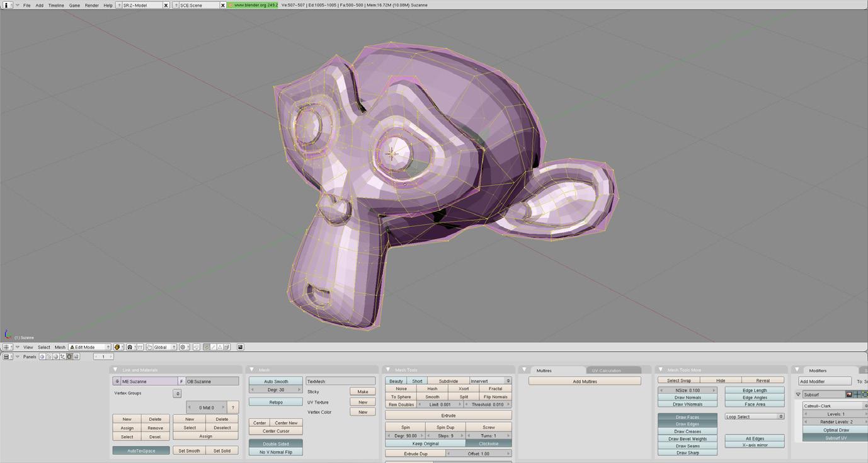868x463 pixels.
Task: Open the Global orientation dropdown
Action: coord(165,347)
